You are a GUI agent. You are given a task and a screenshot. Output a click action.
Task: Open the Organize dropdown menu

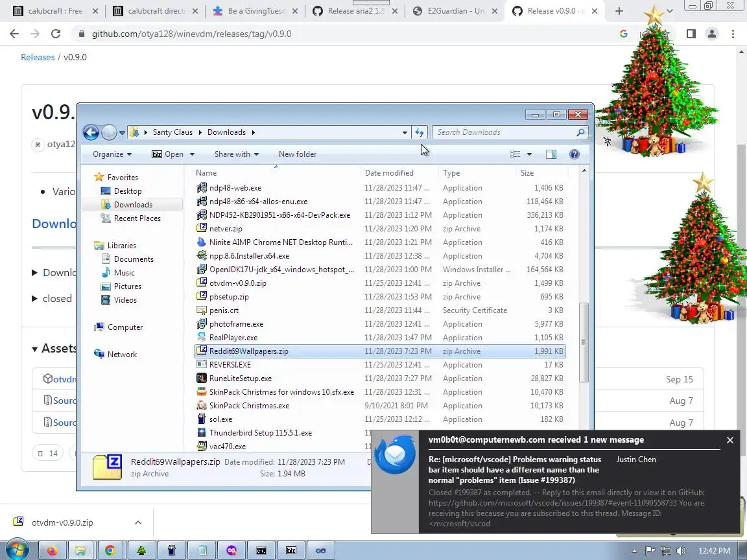[x=112, y=154]
